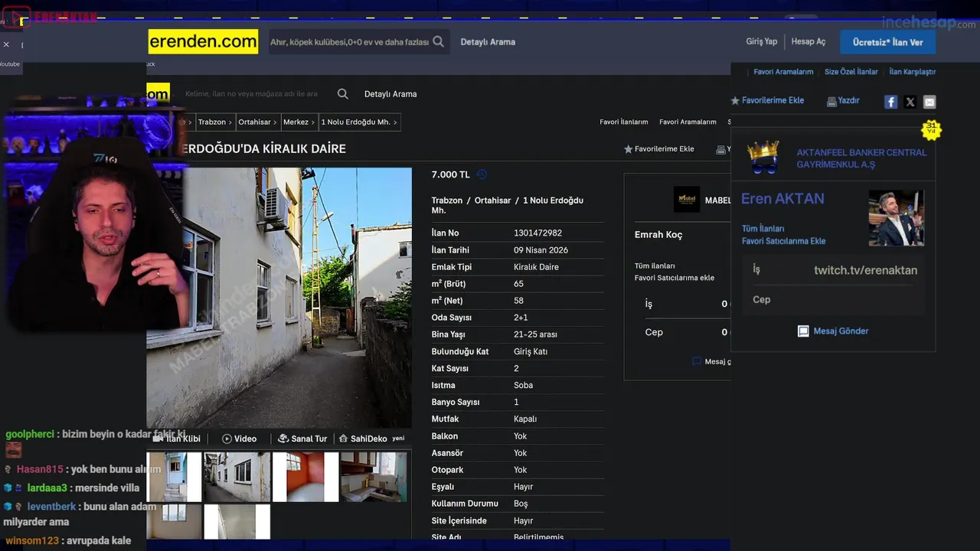Share the listing on X
Screen dimensions: 980x551
tap(910, 102)
